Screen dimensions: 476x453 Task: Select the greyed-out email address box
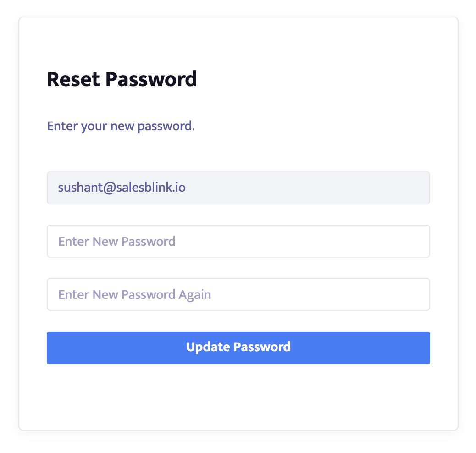(x=238, y=188)
